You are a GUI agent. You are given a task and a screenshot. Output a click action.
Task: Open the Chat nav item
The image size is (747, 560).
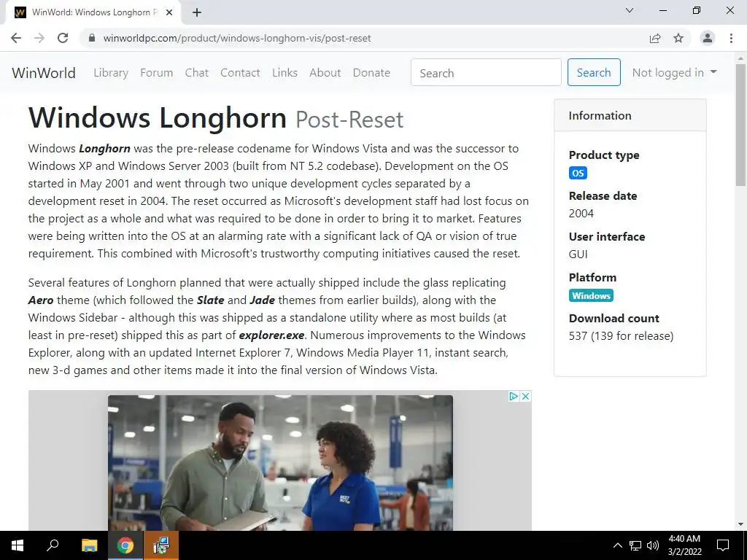[197, 73]
